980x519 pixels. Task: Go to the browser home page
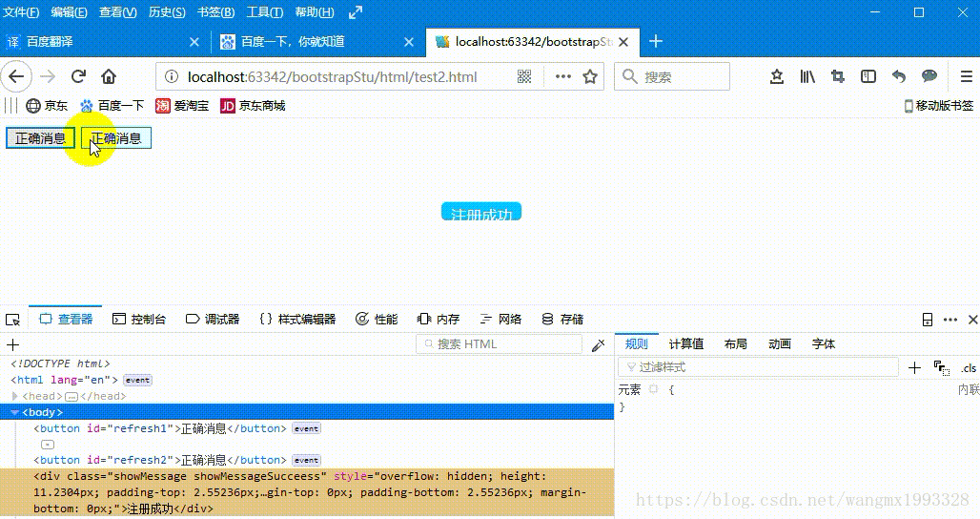click(109, 76)
